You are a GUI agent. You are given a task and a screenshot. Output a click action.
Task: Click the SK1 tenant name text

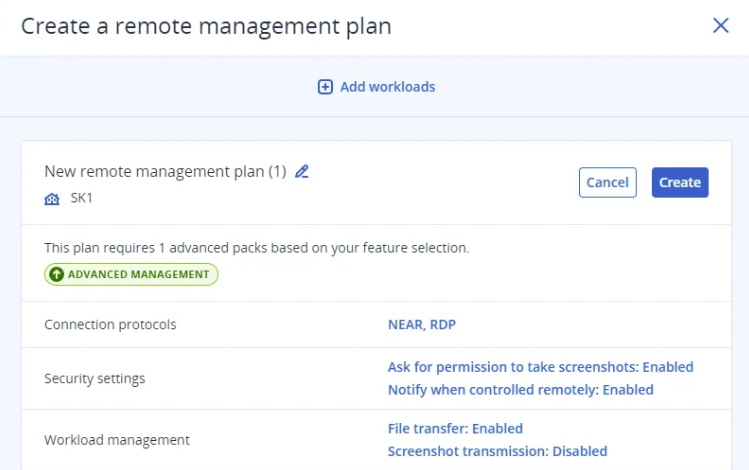coord(82,198)
